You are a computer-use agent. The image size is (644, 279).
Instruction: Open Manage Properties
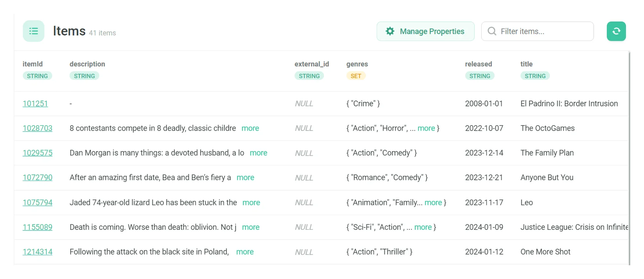coord(426,31)
